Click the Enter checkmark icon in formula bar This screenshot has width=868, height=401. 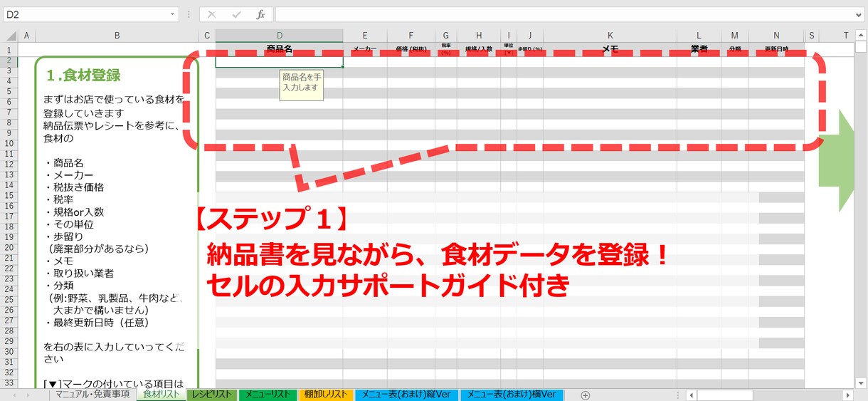click(x=236, y=14)
